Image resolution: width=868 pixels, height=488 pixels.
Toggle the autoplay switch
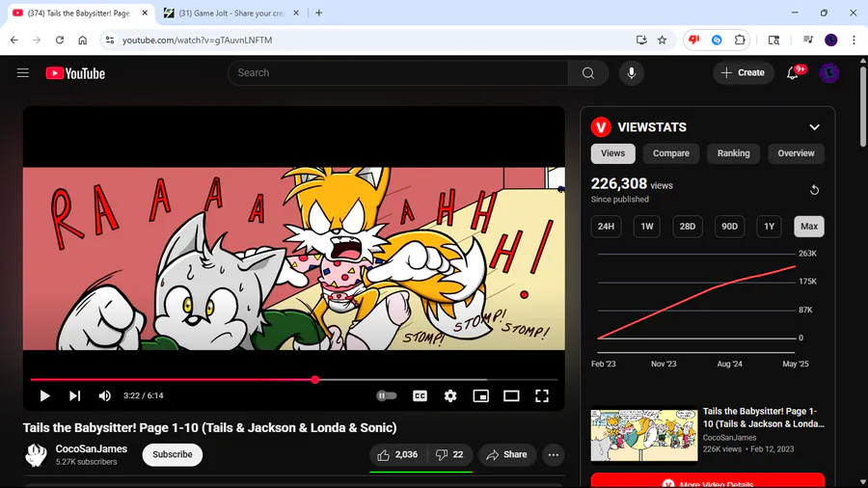(x=387, y=395)
